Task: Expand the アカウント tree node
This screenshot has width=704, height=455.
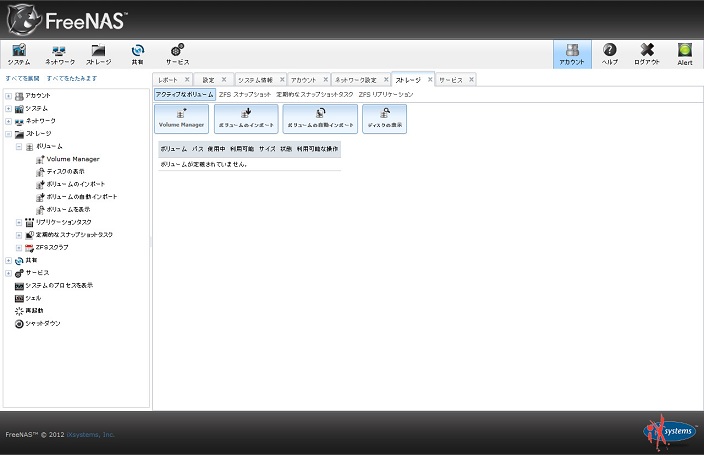Action: point(8,95)
